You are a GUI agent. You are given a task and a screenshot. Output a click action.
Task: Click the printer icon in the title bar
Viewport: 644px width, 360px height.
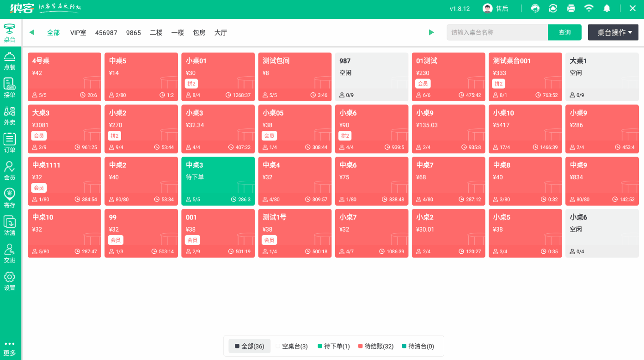coord(570,8)
